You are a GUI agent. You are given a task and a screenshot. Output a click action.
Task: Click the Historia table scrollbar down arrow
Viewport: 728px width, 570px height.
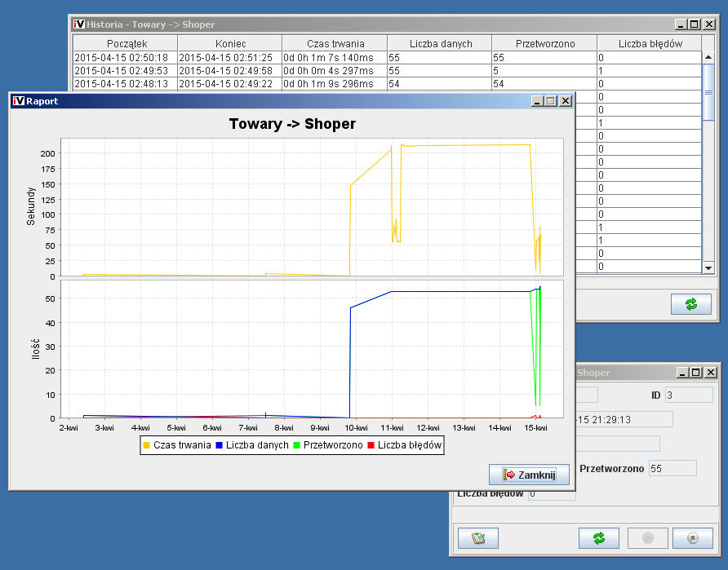click(708, 267)
